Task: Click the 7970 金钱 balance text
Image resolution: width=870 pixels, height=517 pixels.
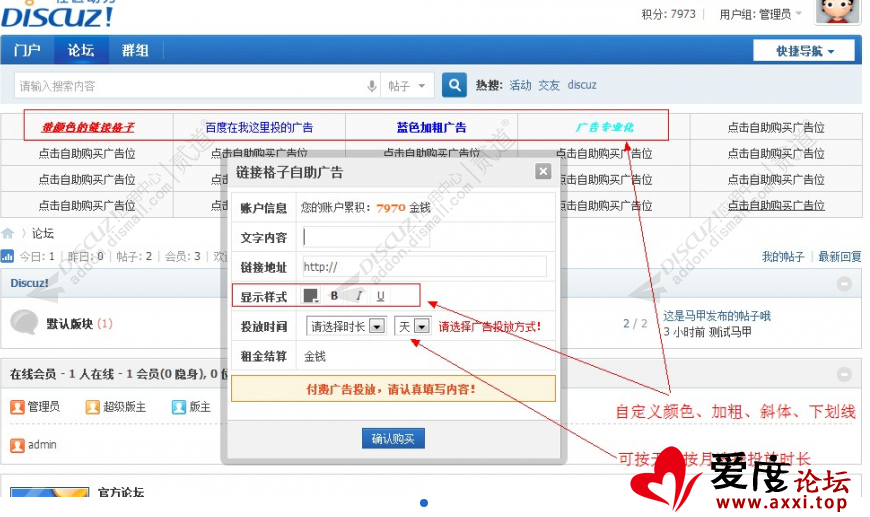Action: click(x=403, y=208)
